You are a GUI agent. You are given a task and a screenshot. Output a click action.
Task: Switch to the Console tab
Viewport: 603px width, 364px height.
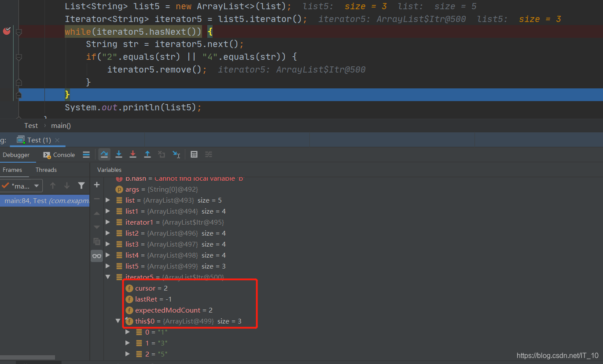click(x=59, y=155)
